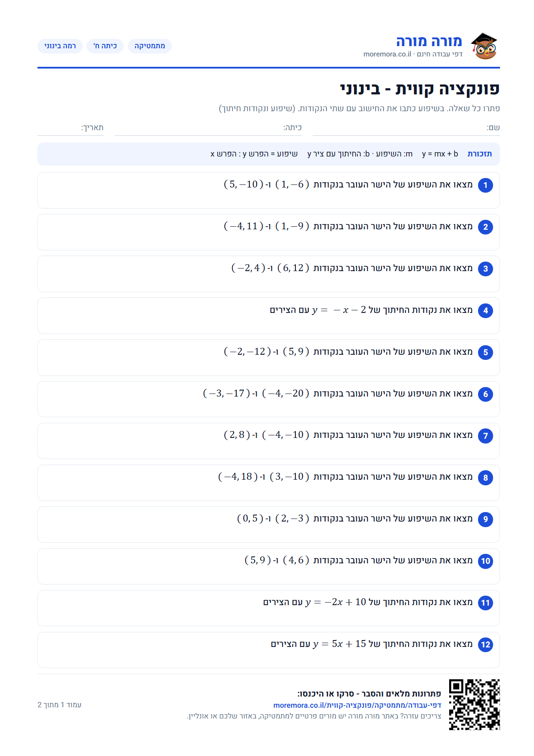Click the blue number 12 badge
Viewport: 534px width, 756px height.
pos(485,645)
